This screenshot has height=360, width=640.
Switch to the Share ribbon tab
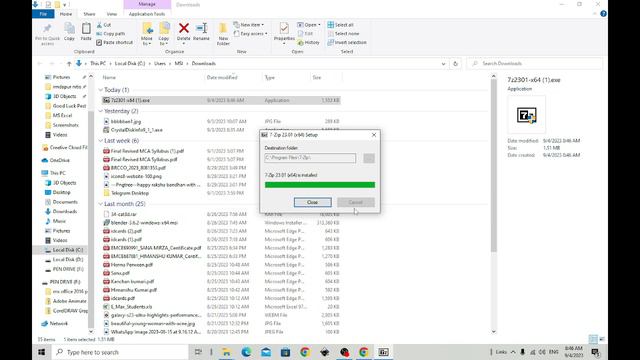point(89,14)
